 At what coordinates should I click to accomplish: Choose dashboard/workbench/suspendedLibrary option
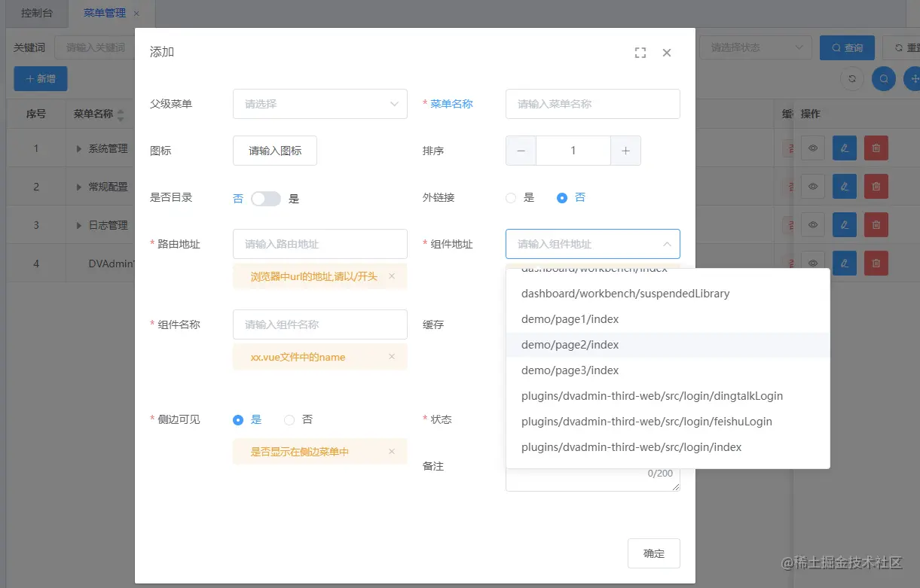coord(668,294)
